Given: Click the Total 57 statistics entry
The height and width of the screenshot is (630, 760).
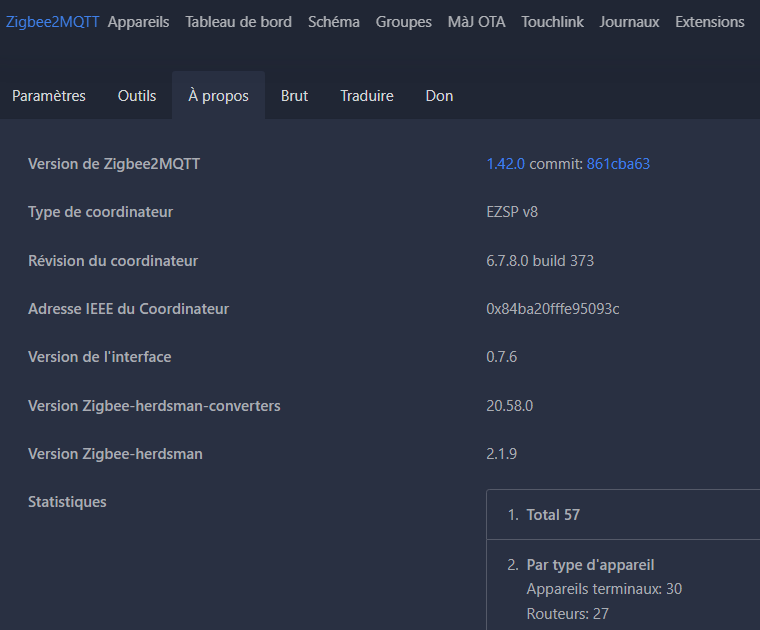Looking at the screenshot, I should 552,515.
